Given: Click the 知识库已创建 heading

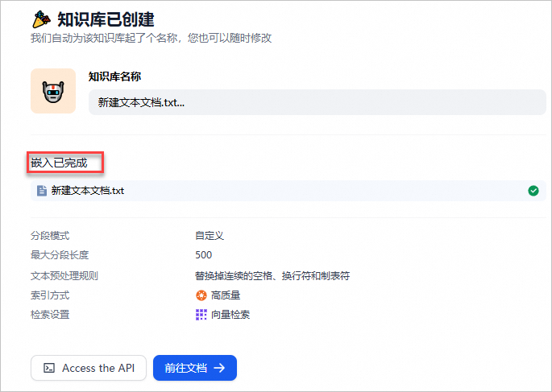Looking at the screenshot, I should tap(106, 19).
